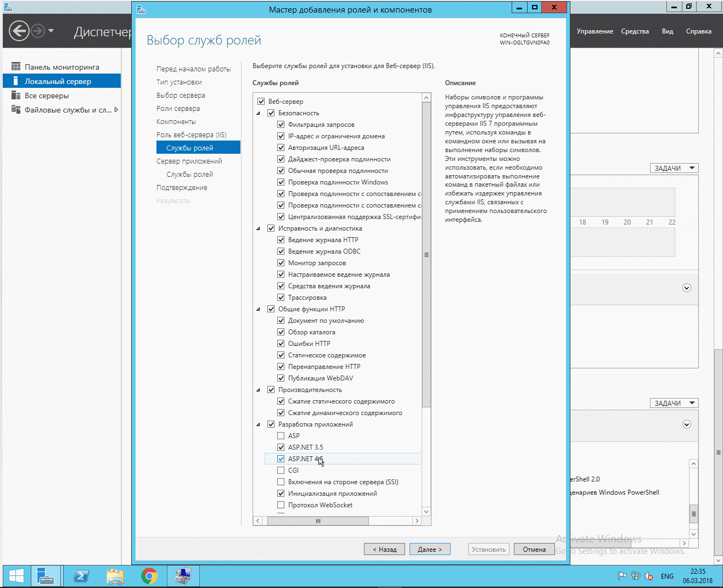The height and width of the screenshot is (588, 723).
Task: Enable Включения на стороне сервера (SSI)
Action: click(x=281, y=482)
